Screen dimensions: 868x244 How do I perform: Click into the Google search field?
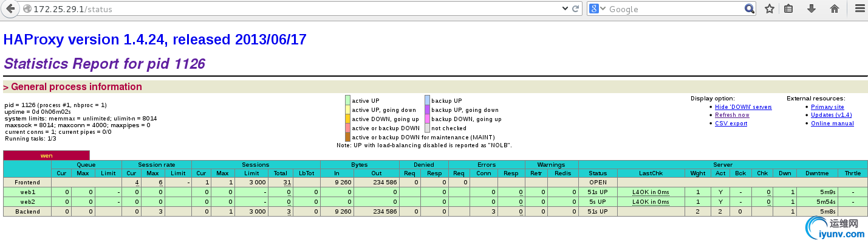(675, 9)
